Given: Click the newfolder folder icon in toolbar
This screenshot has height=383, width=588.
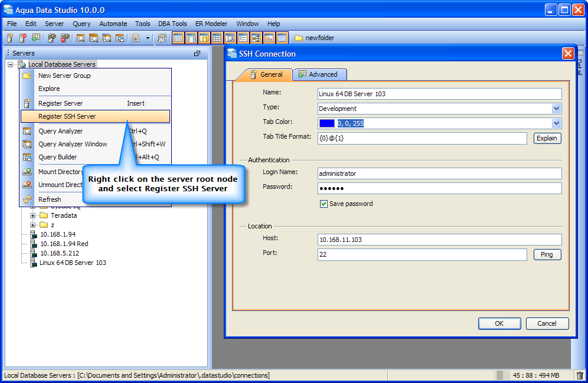Looking at the screenshot, I should [299, 38].
